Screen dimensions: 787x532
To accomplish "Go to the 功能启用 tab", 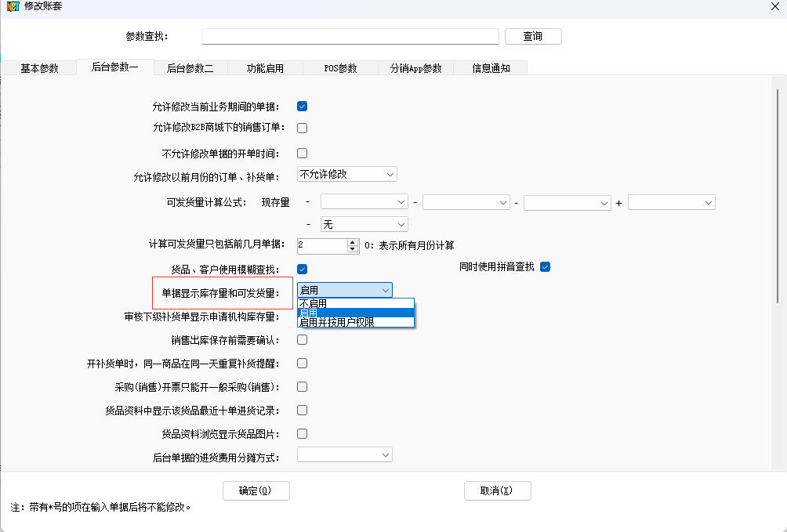I will pos(265,68).
